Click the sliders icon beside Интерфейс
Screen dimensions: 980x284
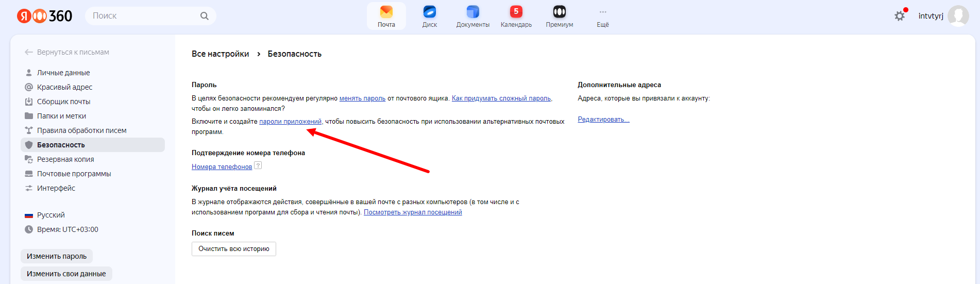[29, 188]
